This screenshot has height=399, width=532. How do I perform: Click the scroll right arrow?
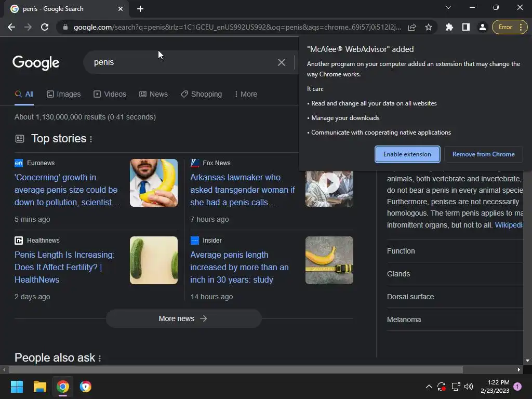(x=519, y=369)
